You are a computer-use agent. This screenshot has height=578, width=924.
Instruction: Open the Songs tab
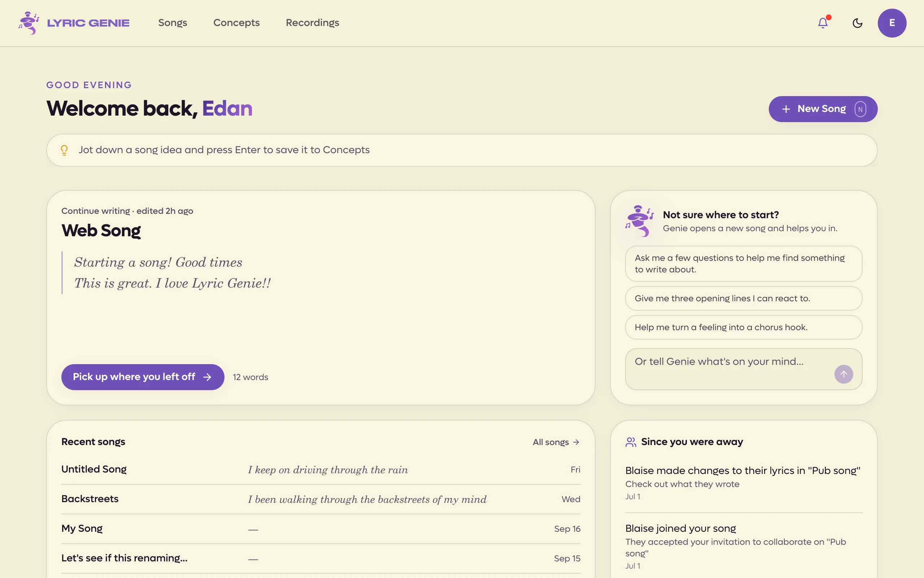pos(173,23)
